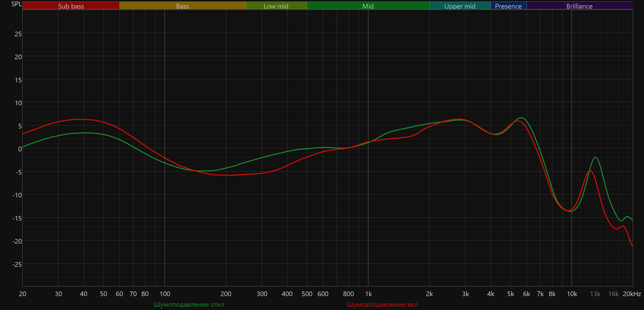Select the Mid frequency band header
644x310 pixels.
coord(368,6)
